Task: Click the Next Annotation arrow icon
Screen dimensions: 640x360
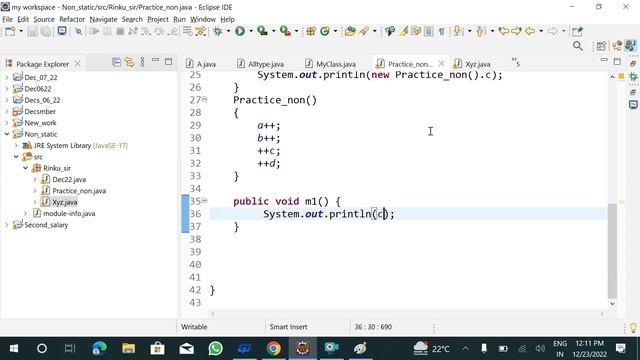Action: click(x=457, y=31)
